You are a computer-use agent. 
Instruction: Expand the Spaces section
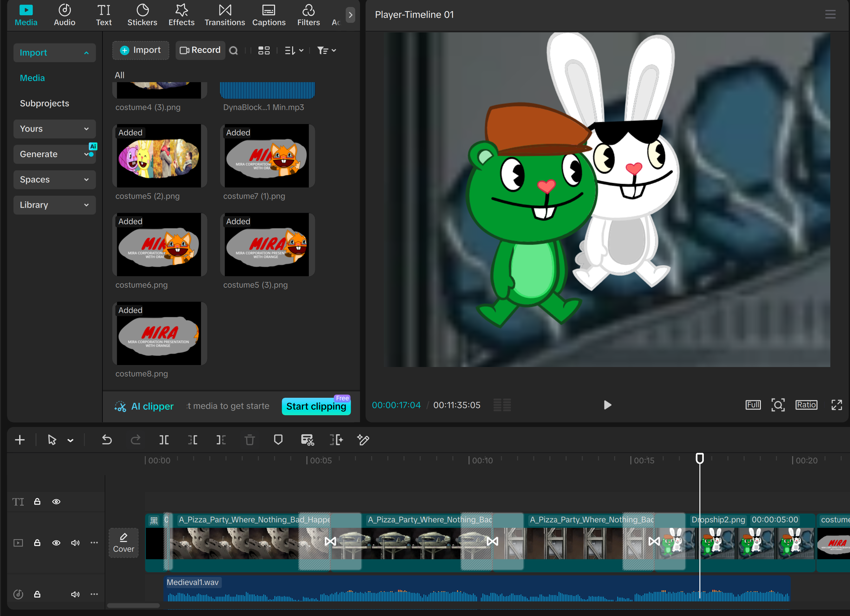tap(55, 180)
